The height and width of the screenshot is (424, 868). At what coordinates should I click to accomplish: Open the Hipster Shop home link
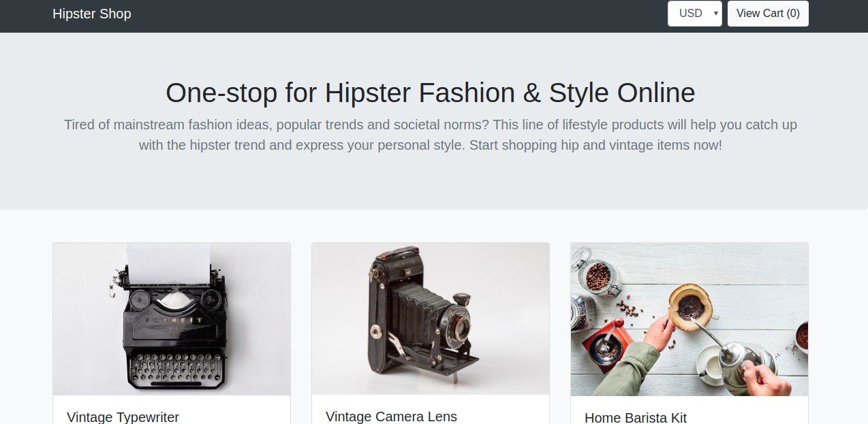(92, 14)
